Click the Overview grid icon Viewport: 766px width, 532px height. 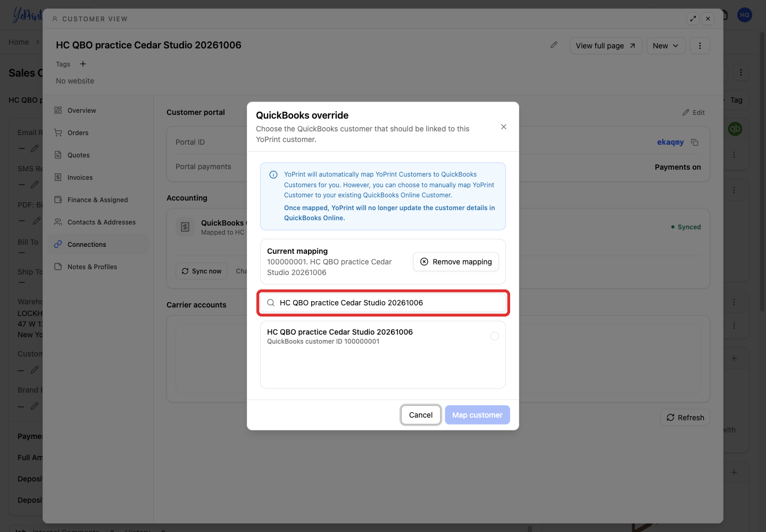pos(58,111)
